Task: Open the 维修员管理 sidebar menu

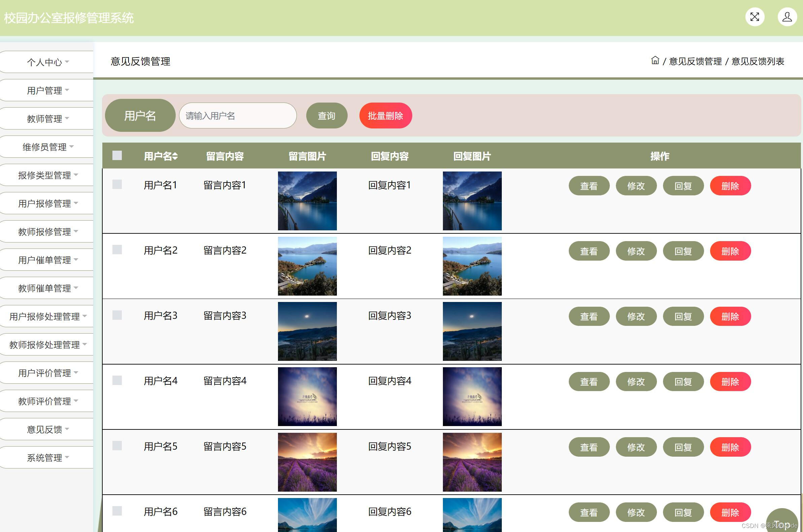Action: [46, 147]
